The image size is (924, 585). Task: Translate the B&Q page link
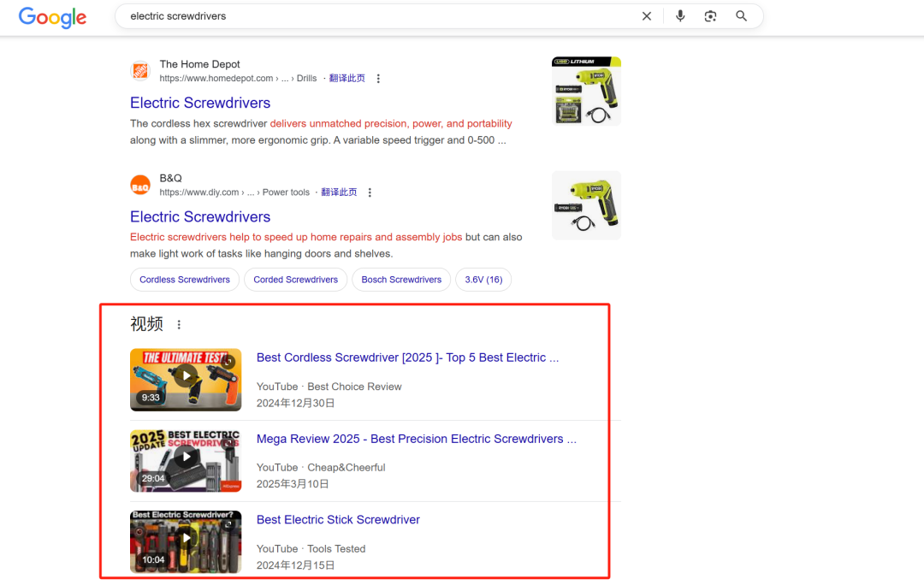tap(339, 192)
